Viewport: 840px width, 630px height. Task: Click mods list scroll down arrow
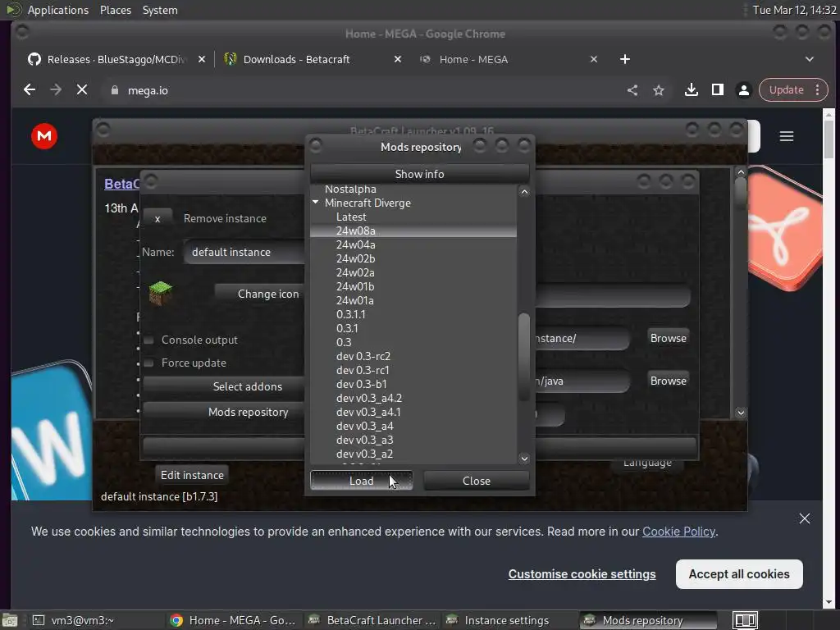tap(524, 459)
